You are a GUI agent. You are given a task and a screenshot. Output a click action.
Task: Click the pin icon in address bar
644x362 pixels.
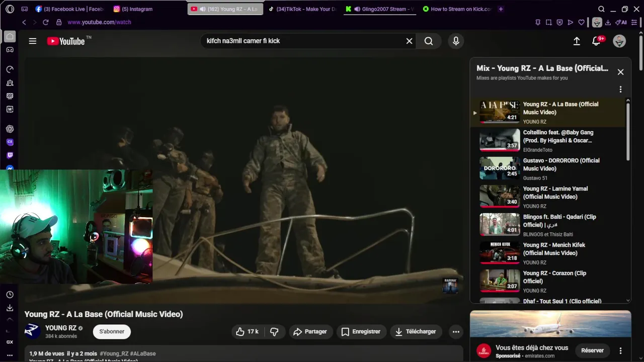pos(538,22)
